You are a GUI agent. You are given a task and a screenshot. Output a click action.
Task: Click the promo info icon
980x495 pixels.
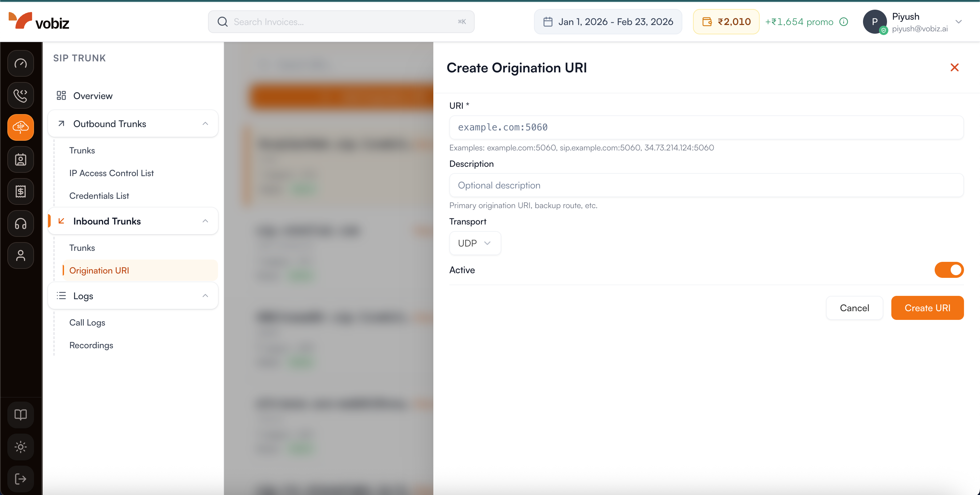click(843, 22)
